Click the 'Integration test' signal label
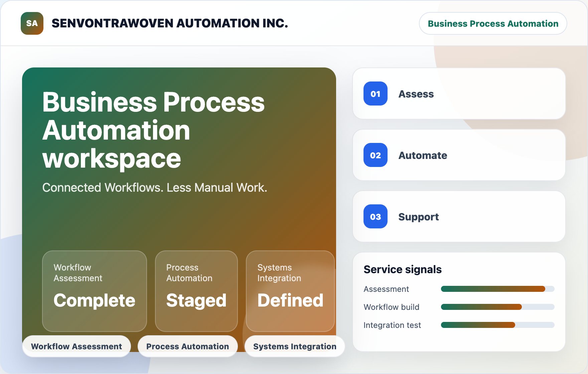588x374 pixels. [x=392, y=325]
